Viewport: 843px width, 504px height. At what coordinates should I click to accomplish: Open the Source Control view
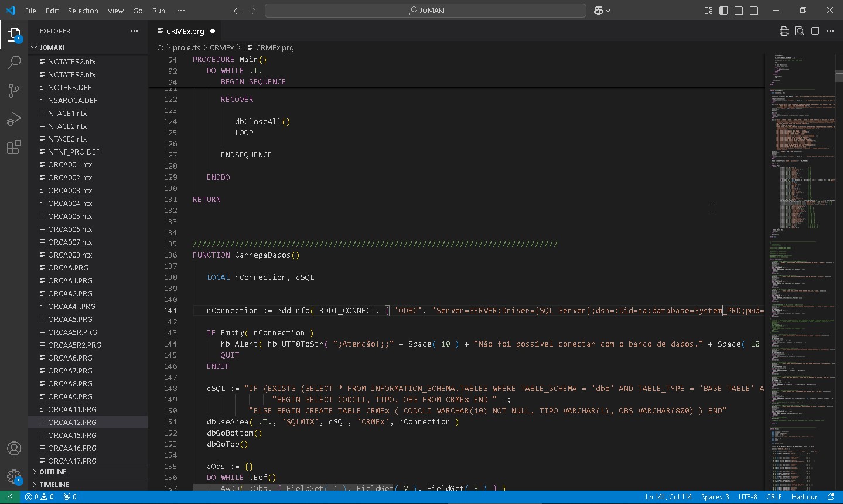click(14, 91)
